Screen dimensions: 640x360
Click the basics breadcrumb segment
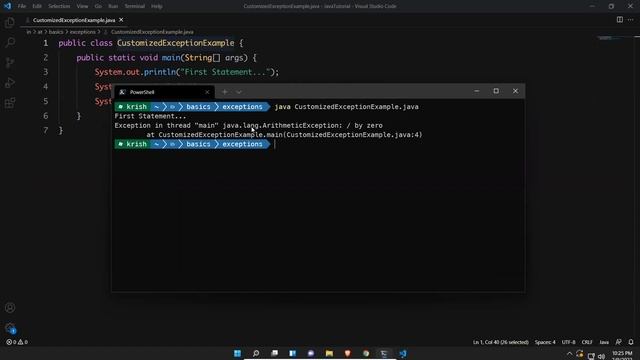56,32
